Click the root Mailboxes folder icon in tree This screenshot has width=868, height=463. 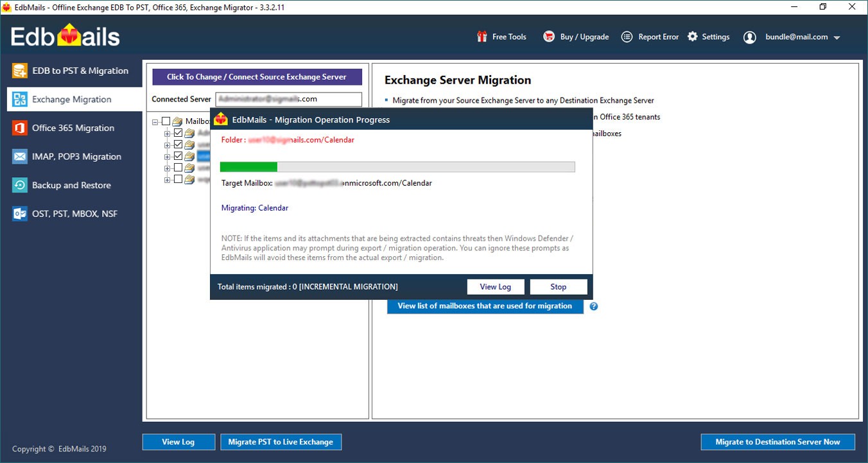177,121
